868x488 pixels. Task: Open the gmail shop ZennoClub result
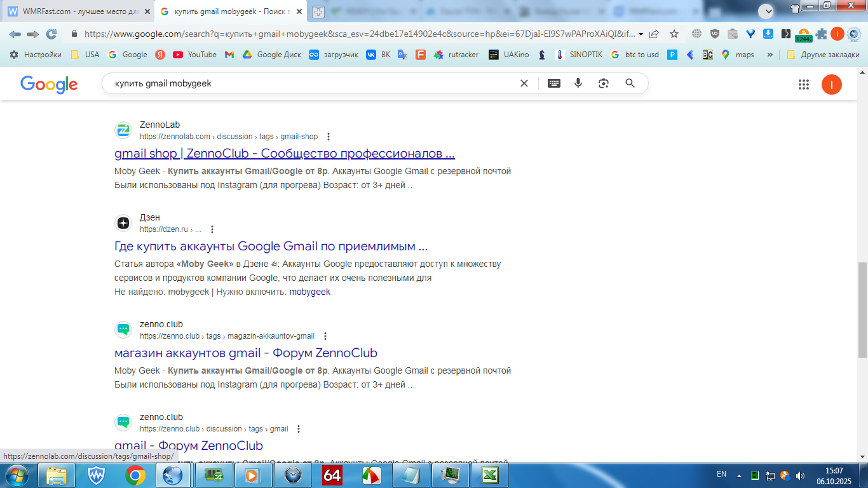tap(285, 154)
